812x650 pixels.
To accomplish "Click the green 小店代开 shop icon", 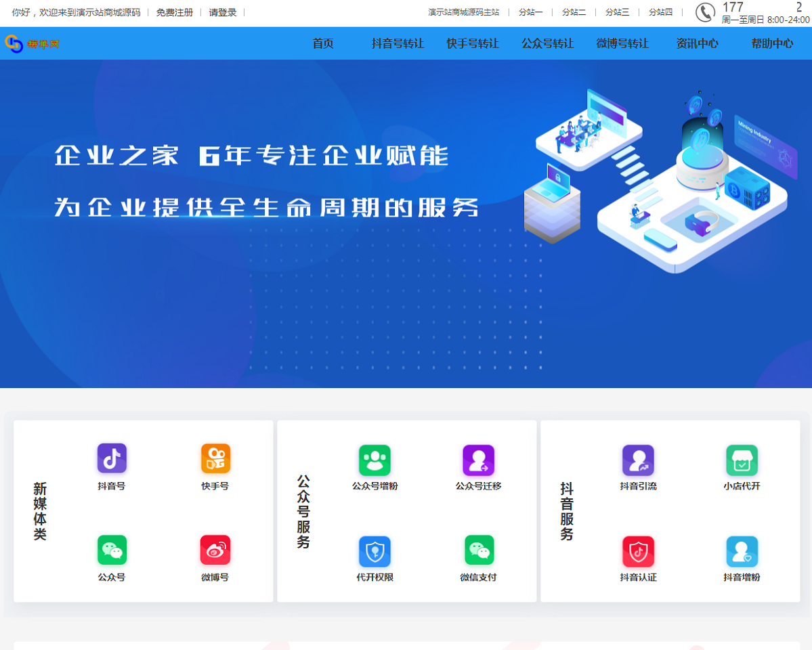I will [x=742, y=460].
